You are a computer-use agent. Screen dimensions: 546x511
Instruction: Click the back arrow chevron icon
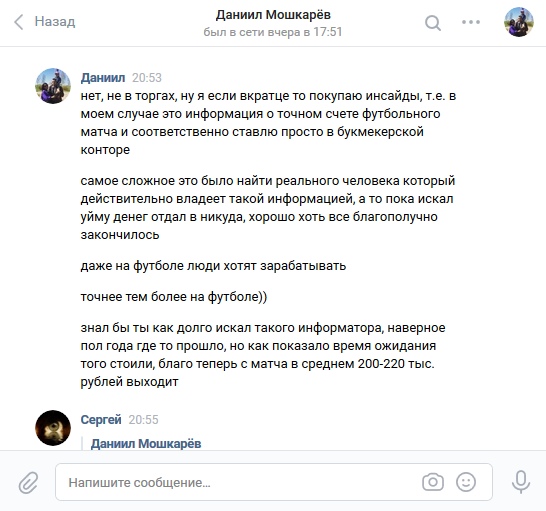click(19, 22)
